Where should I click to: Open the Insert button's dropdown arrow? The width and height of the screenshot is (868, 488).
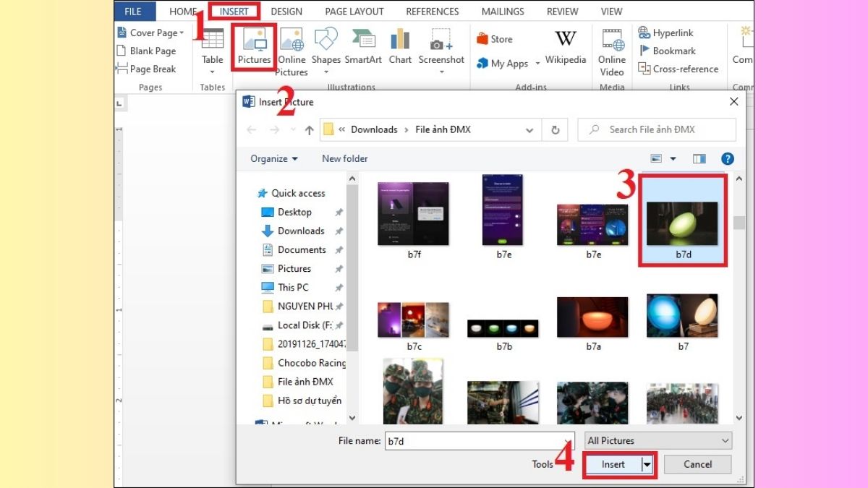pyautogui.click(x=645, y=464)
